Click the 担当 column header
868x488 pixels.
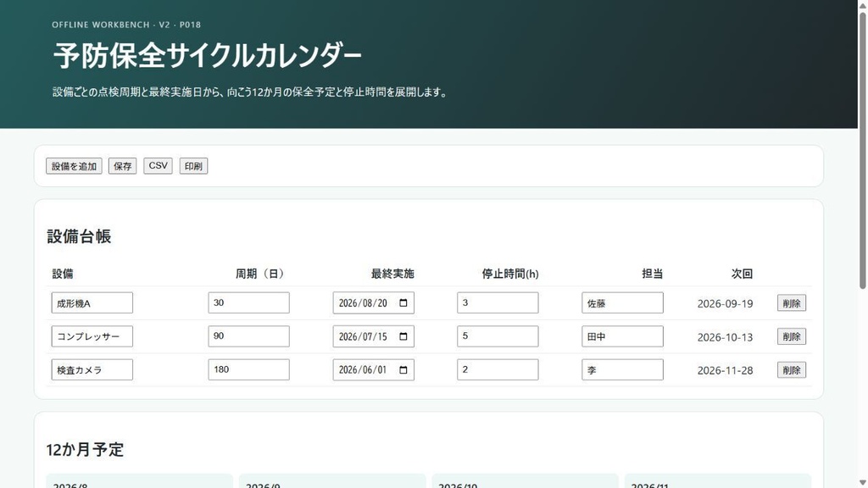652,274
